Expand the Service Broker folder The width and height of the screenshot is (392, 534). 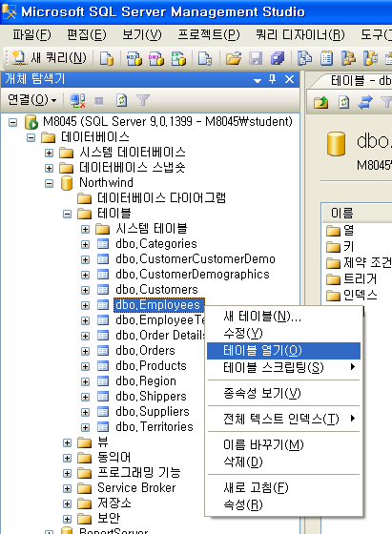click(x=67, y=489)
